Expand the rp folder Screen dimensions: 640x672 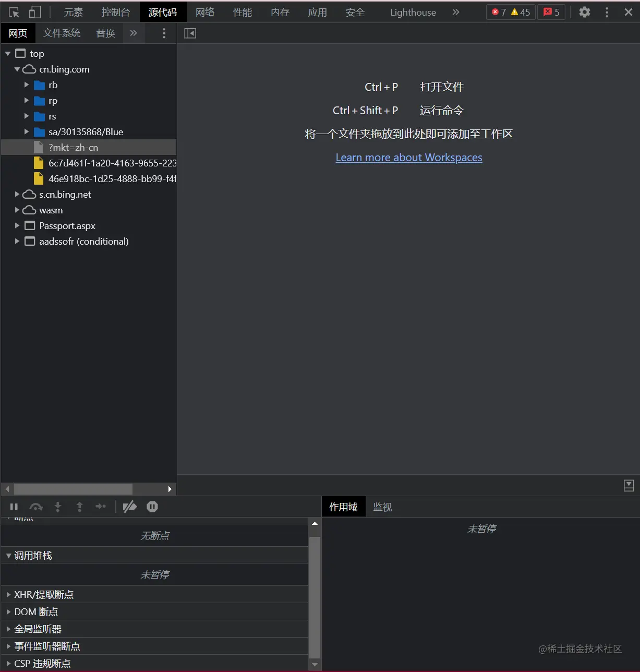pyautogui.click(x=27, y=100)
